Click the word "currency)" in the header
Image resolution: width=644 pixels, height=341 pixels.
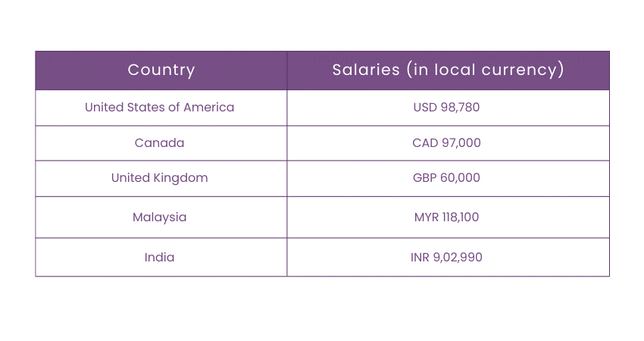(527, 70)
